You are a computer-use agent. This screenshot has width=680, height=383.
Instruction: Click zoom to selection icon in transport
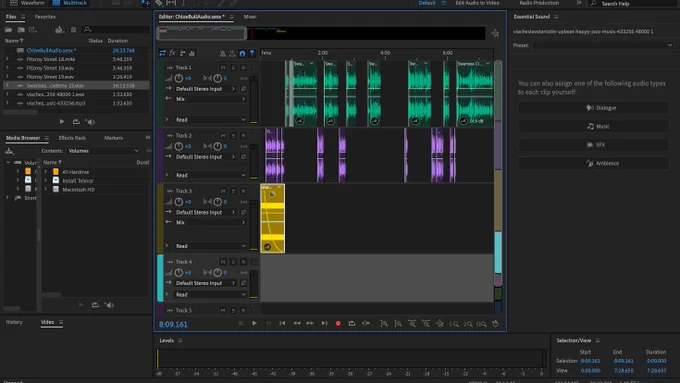click(481, 324)
